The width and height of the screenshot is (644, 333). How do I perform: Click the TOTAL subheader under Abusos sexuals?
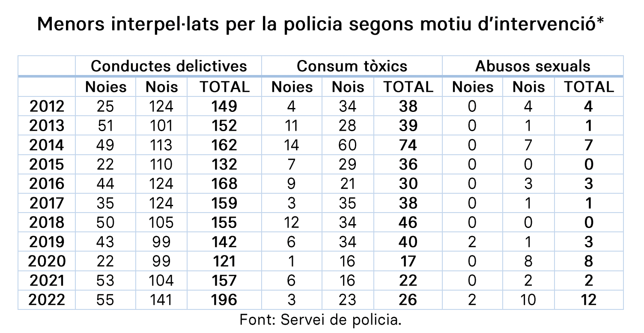pos(589,87)
